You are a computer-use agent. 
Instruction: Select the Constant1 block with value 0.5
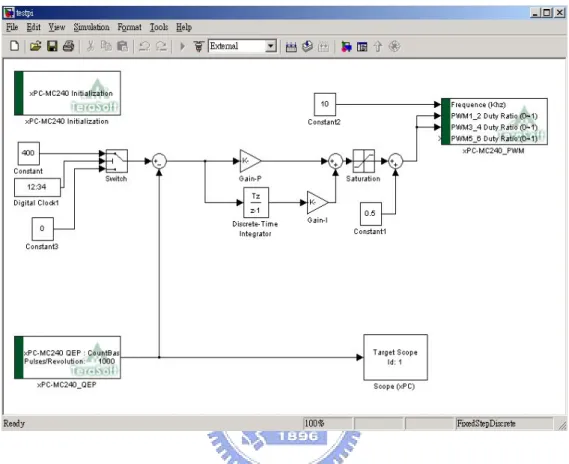click(371, 214)
